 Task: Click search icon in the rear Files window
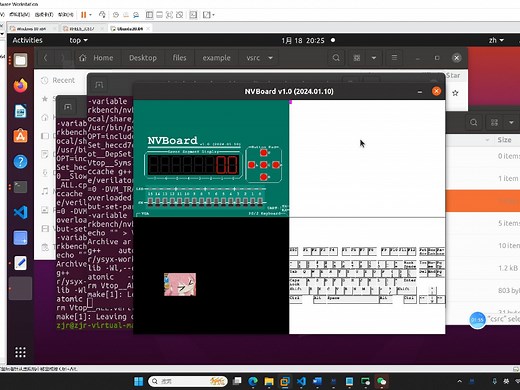[x=473, y=122]
